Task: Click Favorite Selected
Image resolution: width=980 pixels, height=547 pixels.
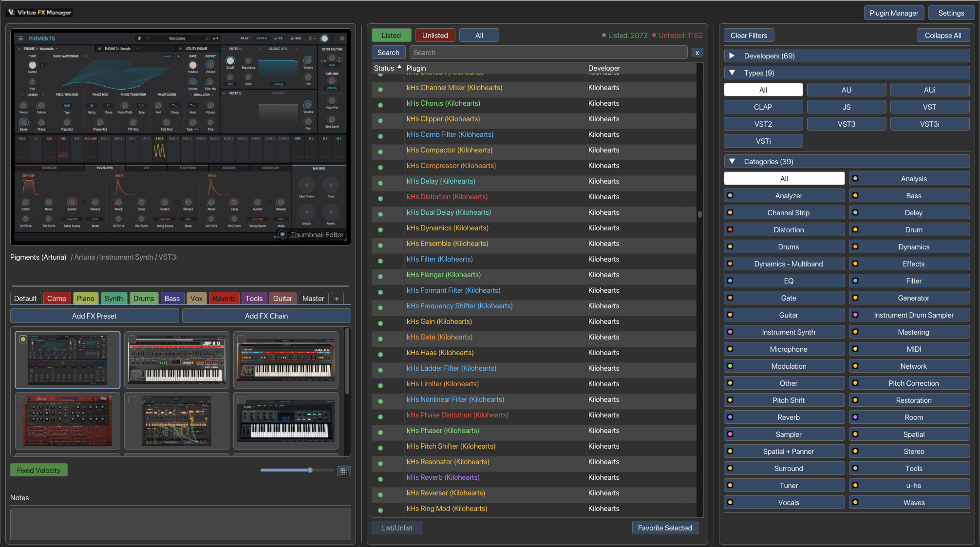Action: coord(665,528)
